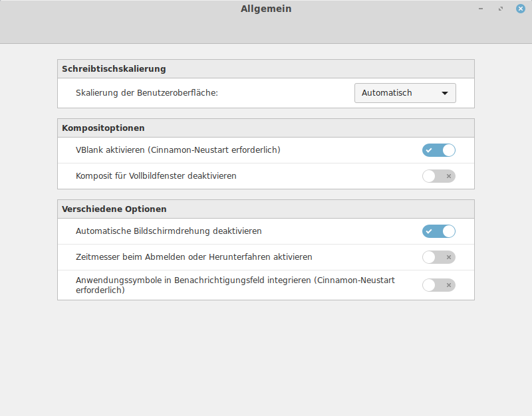532x416 pixels.
Task: Click the dropdown arrow beside Automatisch
Action: click(445, 93)
